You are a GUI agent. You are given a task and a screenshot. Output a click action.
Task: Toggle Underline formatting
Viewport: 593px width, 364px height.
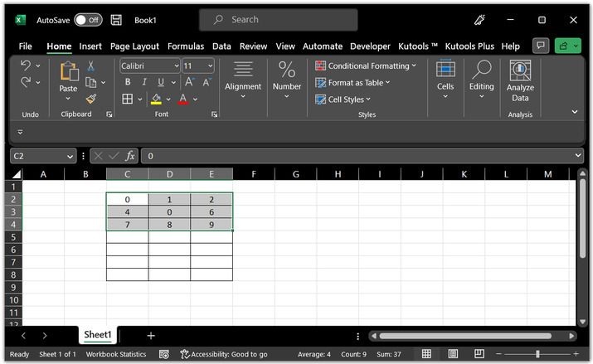tap(161, 82)
